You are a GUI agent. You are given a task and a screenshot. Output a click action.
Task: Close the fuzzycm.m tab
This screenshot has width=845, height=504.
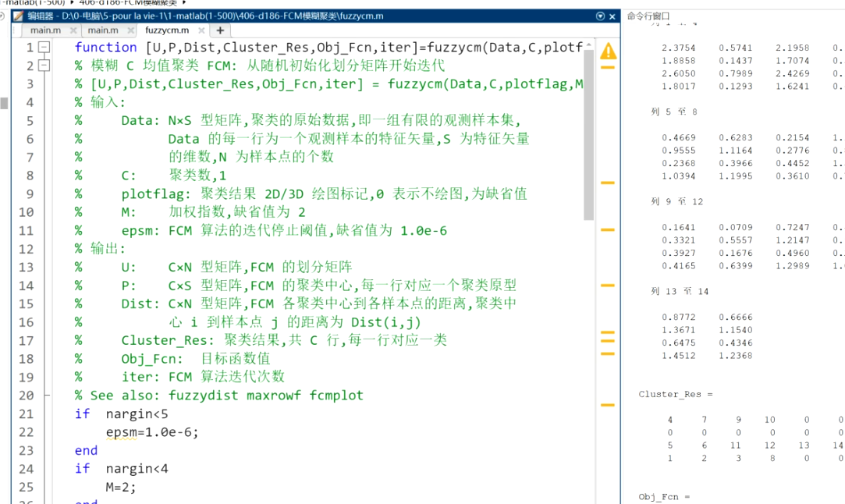click(x=201, y=30)
